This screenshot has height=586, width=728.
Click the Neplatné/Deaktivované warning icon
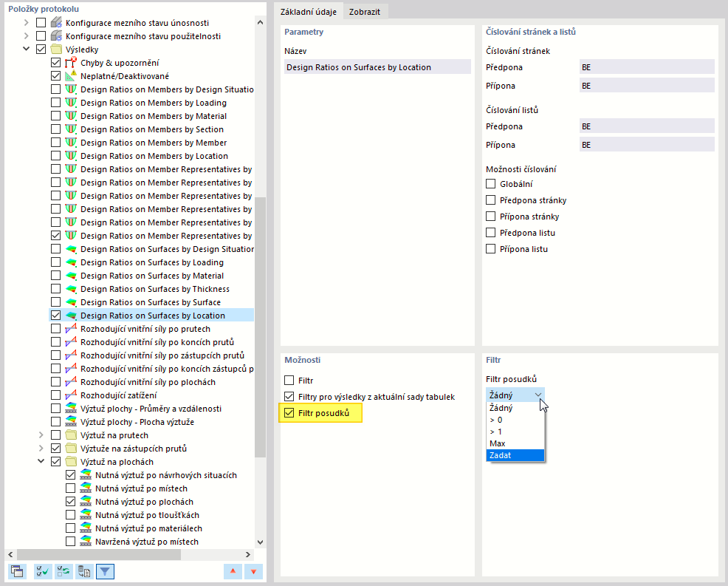coord(71,76)
